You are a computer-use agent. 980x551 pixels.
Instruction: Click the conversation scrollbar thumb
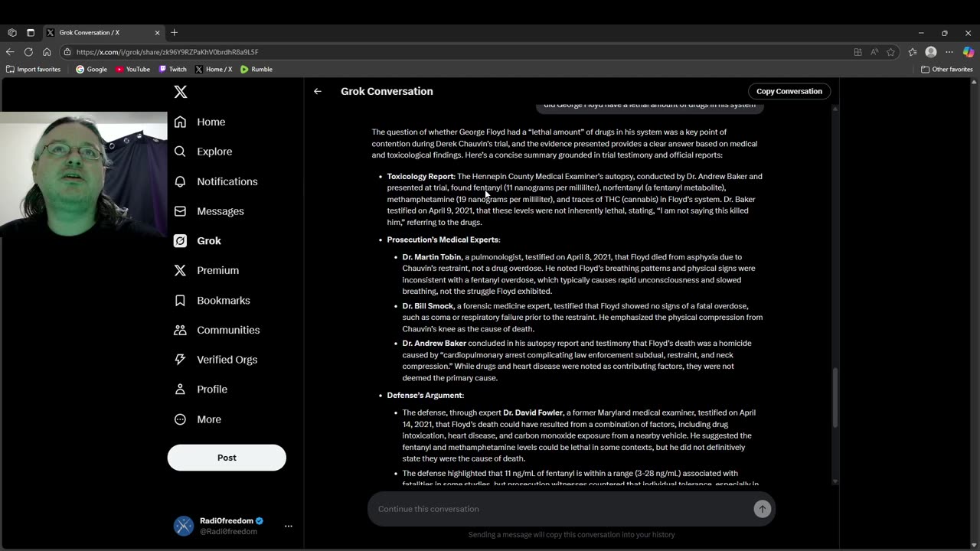click(x=835, y=398)
